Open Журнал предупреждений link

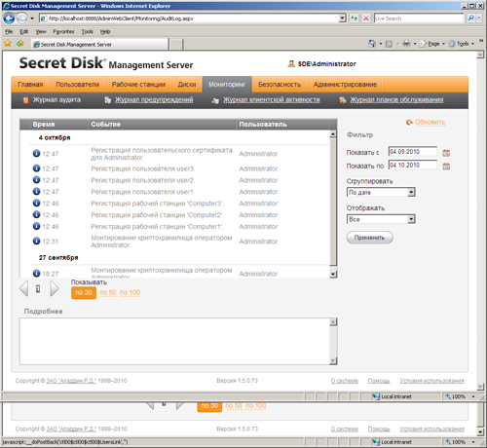pos(154,100)
